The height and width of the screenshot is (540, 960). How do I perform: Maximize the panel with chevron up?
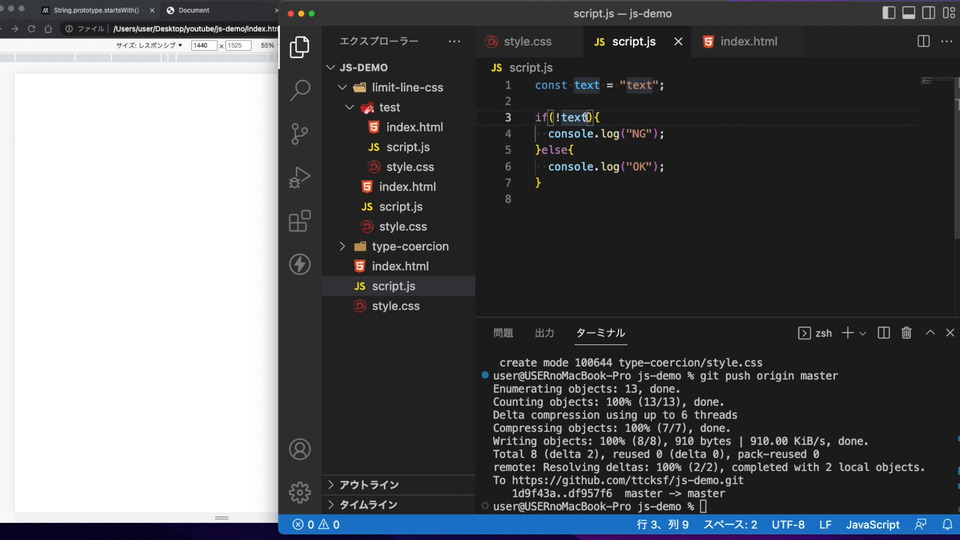[x=930, y=332]
